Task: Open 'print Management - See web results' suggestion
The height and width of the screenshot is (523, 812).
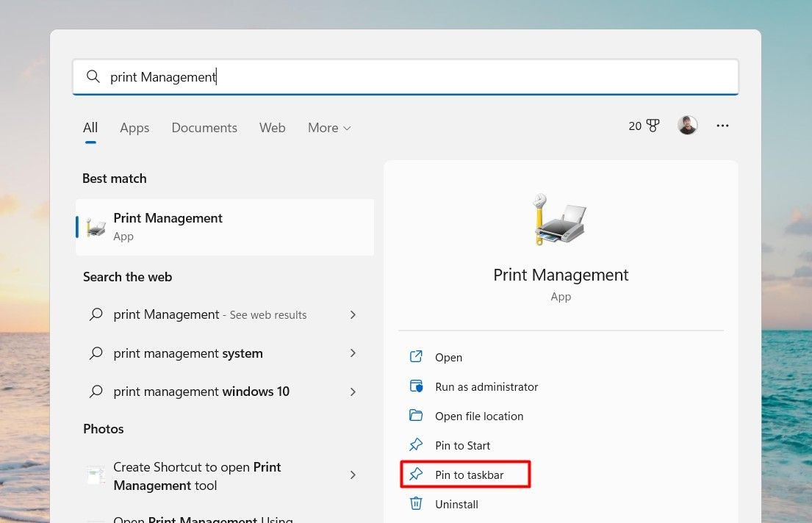Action: point(225,315)
